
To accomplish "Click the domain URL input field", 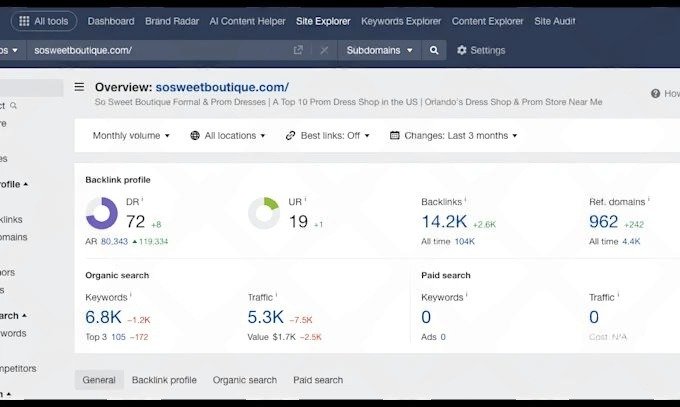I will pos(150,50).
